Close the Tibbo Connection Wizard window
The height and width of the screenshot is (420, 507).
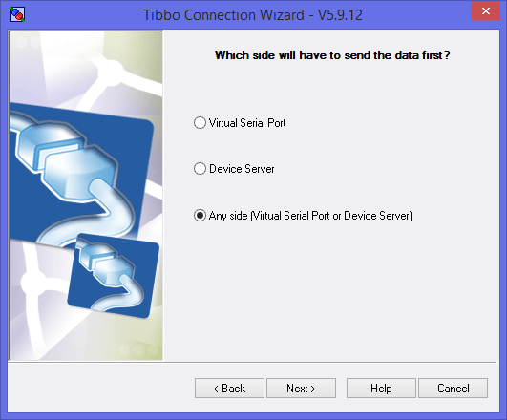pyautogui.click(x=485, y=11)
